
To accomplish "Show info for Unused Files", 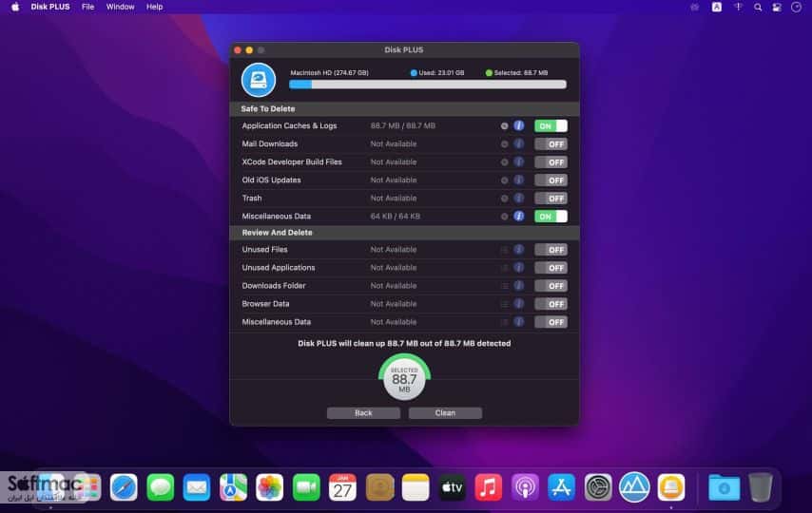I will [518, 250].
